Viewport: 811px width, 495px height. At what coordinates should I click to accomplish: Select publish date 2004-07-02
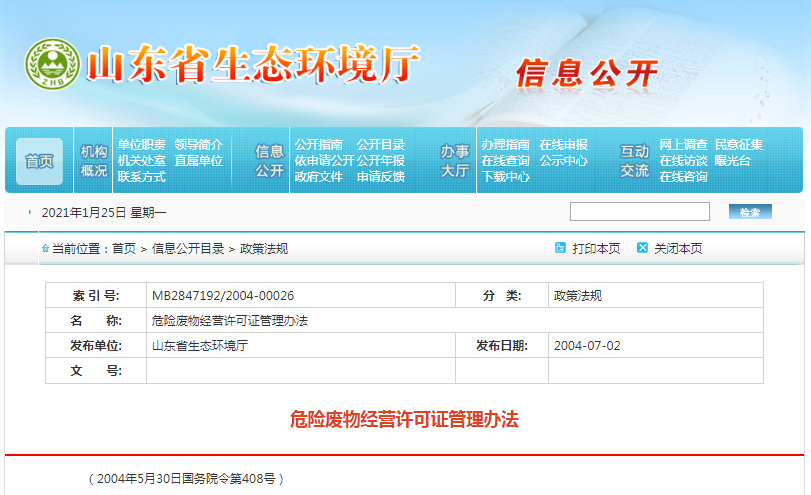click(587, 346)
